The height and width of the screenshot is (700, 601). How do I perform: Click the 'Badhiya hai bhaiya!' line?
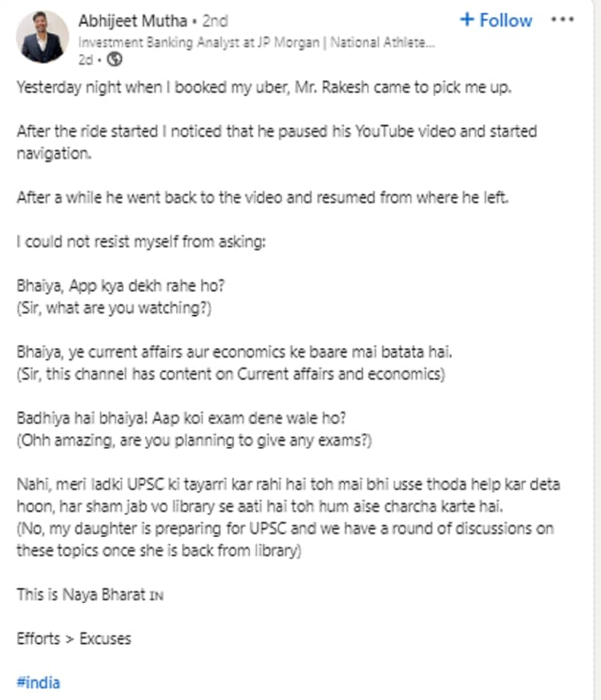(x=188, y=420)
